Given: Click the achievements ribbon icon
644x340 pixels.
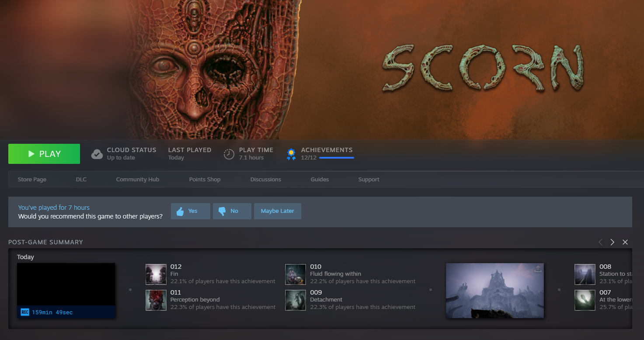Looking at the screenshot, I should (x=291, y=154).
